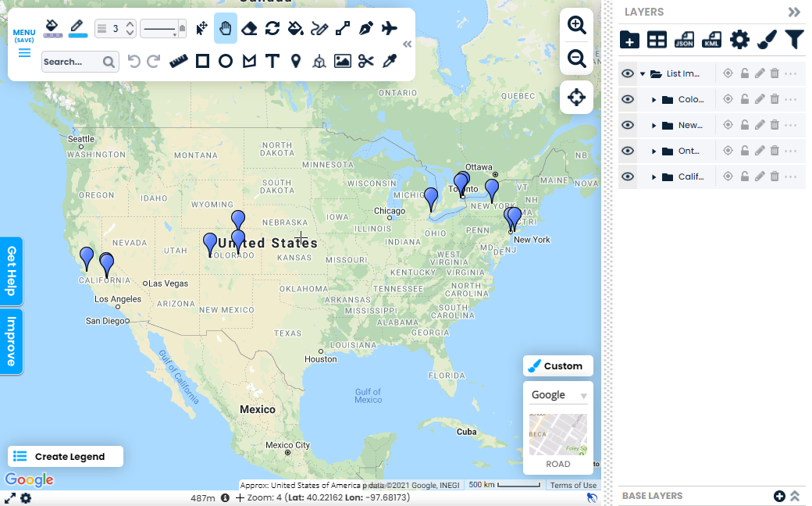Click the scissors cut tool
This screenshot has width=812, height=506.
pos(365,61)
